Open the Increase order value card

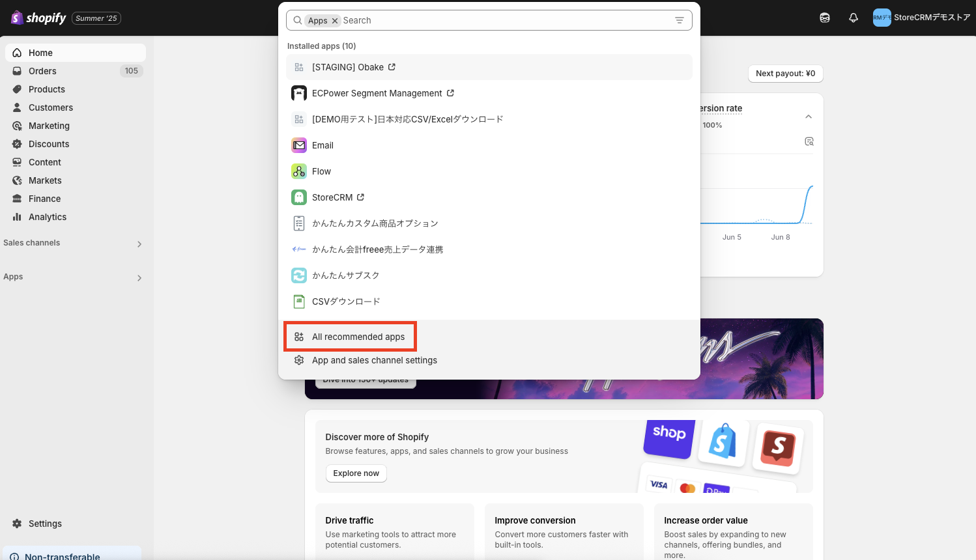734,531
